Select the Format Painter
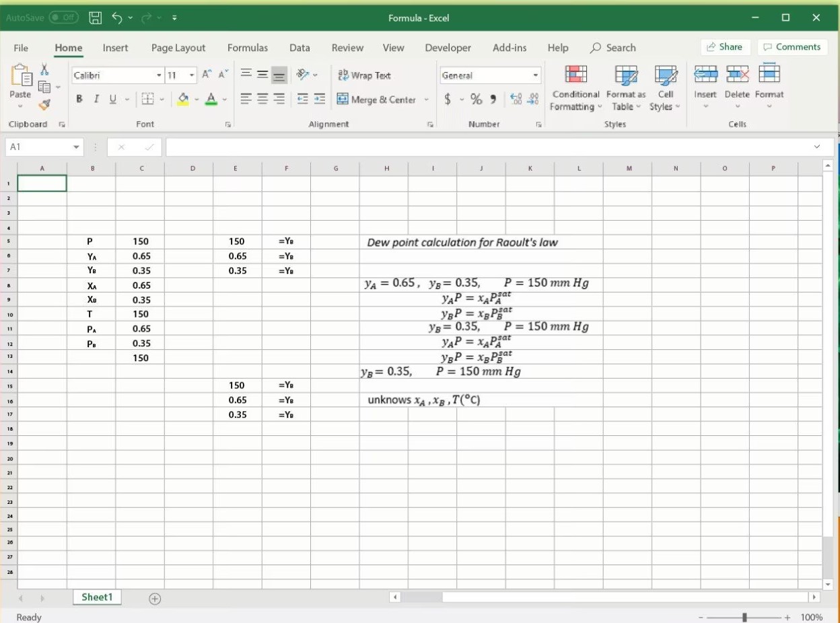This screenshot has width=840, height=623. [44, 104]
